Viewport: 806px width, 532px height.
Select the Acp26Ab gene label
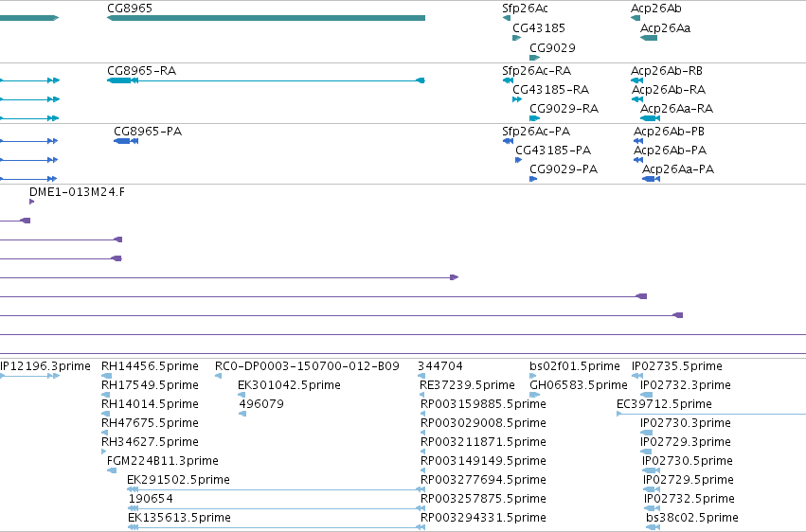[x=656, y=9]
